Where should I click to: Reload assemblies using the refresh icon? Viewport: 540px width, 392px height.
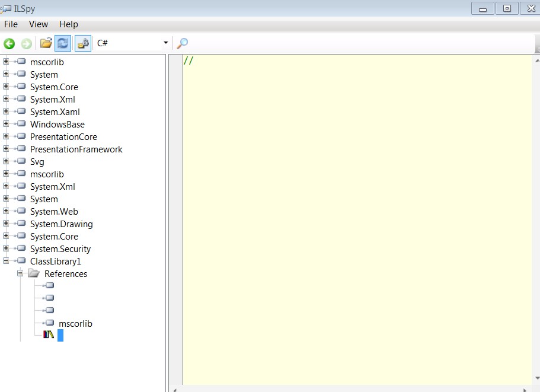(62, 43)
